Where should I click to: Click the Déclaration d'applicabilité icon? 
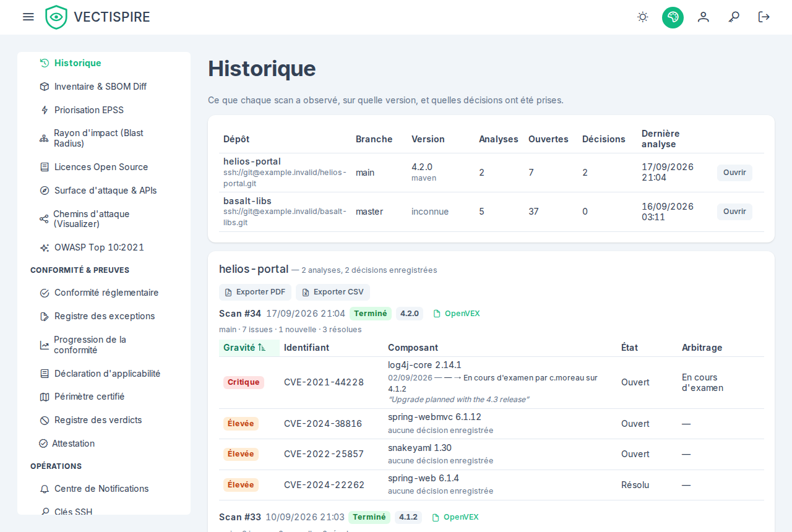click(45, 374)
